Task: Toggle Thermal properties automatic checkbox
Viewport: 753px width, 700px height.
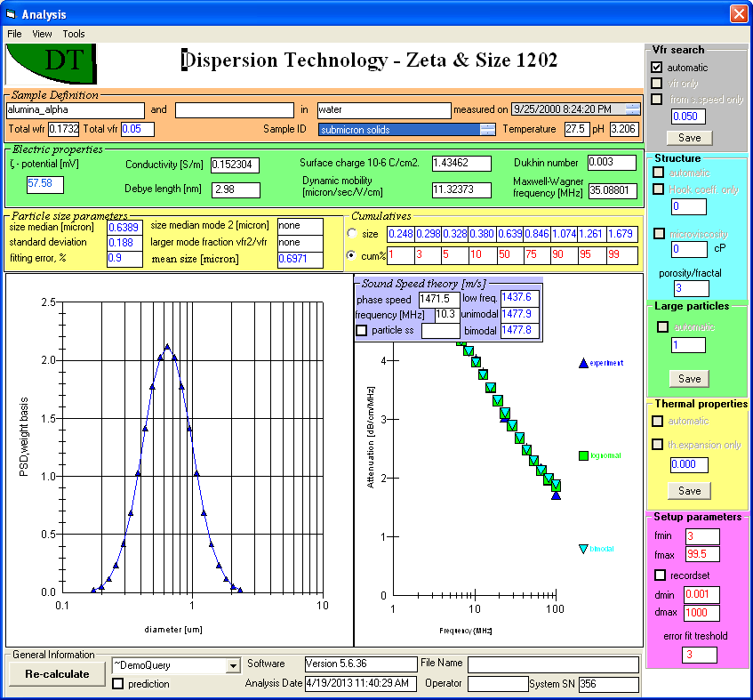Action: pos(658,421)
